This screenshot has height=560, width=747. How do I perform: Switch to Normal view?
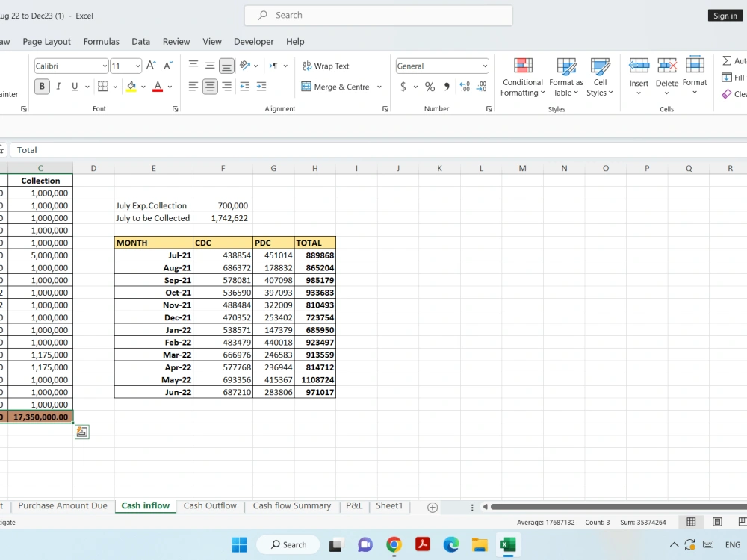691,522
